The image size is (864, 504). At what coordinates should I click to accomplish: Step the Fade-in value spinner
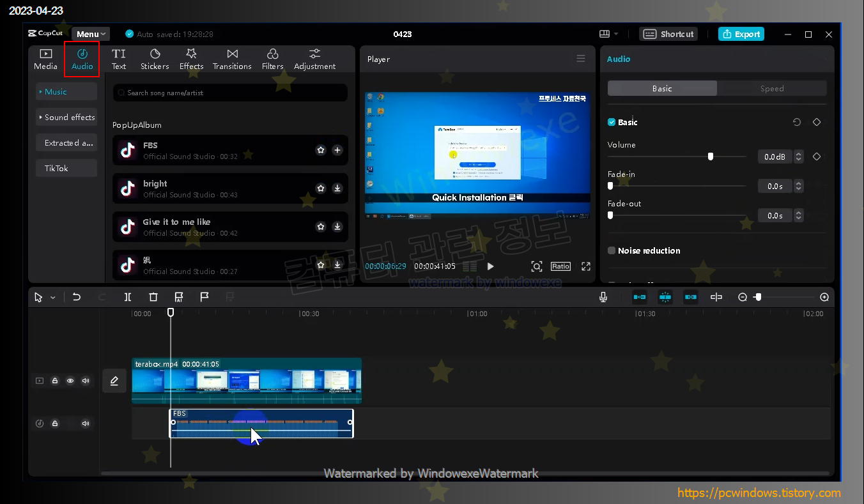[x=799, y=186]
